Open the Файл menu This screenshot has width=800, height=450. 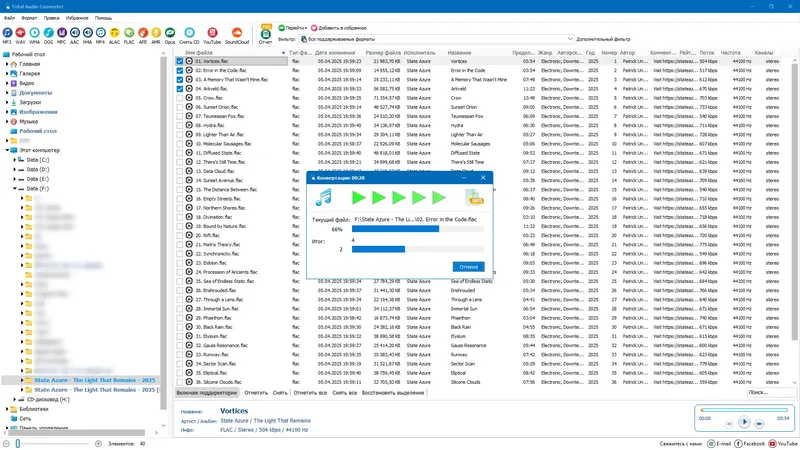(x=9, y=18)
